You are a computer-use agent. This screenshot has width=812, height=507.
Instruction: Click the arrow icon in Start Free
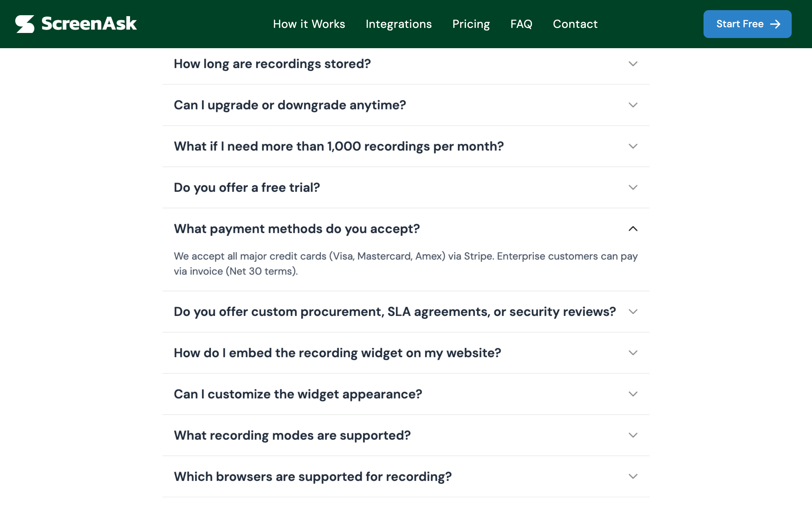coord(775,24)
